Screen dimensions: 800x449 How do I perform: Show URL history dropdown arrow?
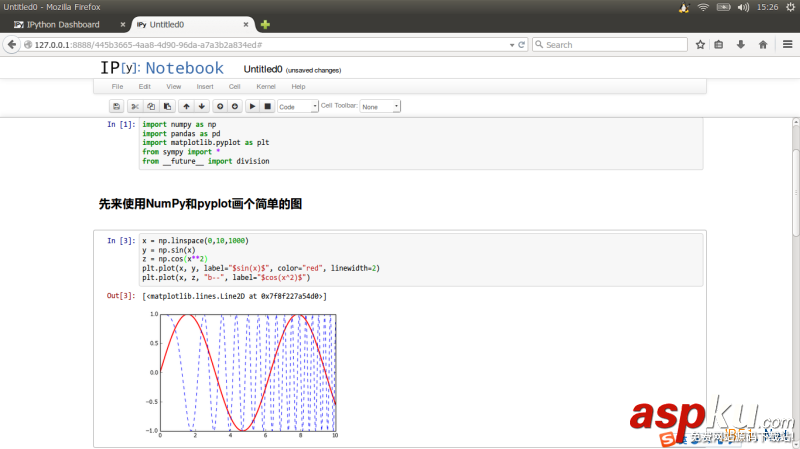pyautogui.click(x=512, y=45)
